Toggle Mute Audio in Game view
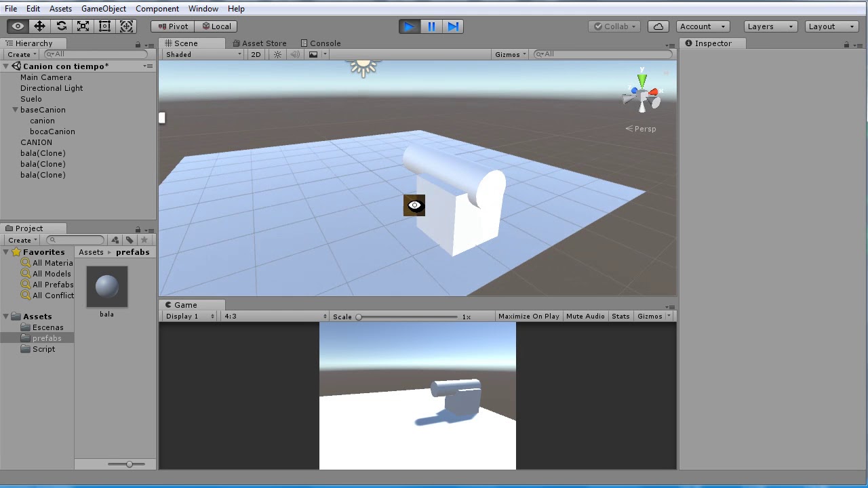The image size is (868, 488). pos(585,317)
